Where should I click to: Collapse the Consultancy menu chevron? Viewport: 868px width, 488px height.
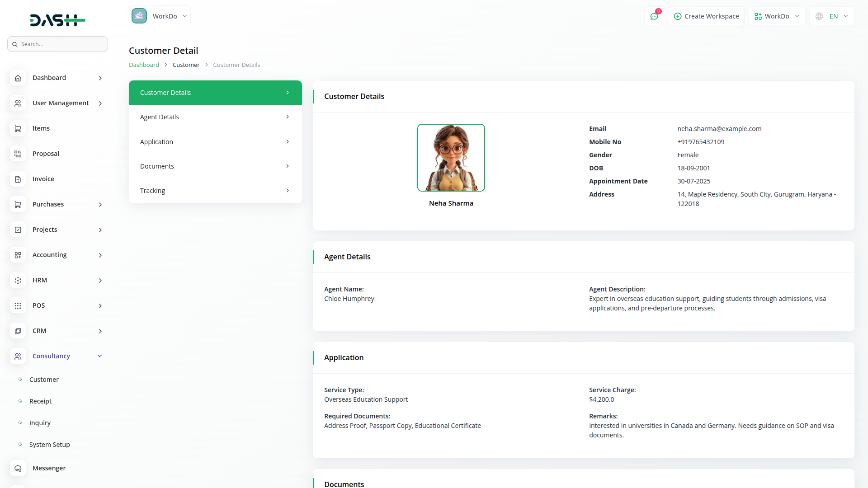pos(100,356)
